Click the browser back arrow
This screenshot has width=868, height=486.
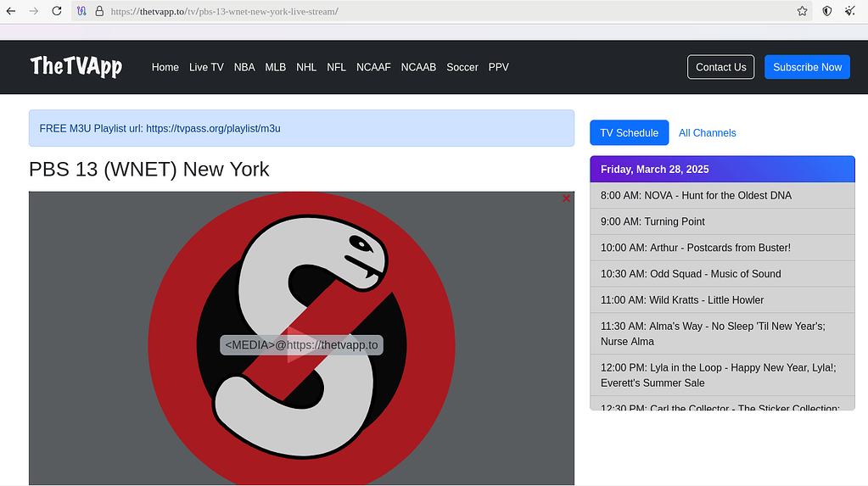click(x=11, y=11)
